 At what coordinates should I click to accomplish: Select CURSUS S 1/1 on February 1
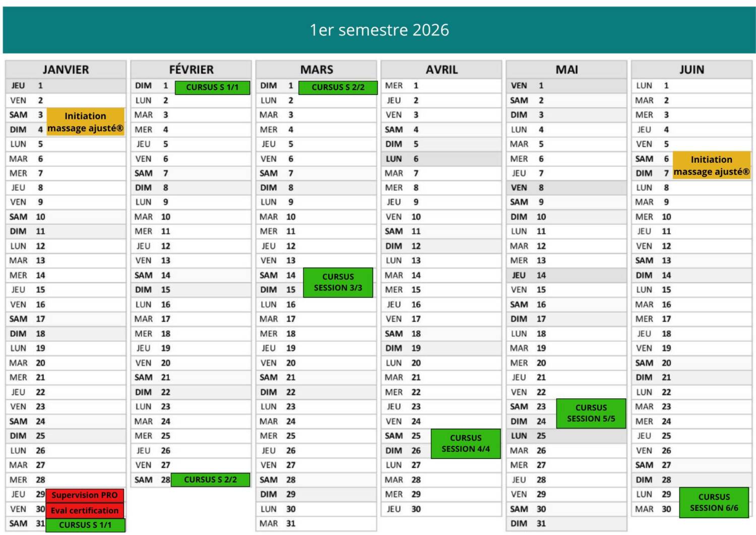click(212, 87)
